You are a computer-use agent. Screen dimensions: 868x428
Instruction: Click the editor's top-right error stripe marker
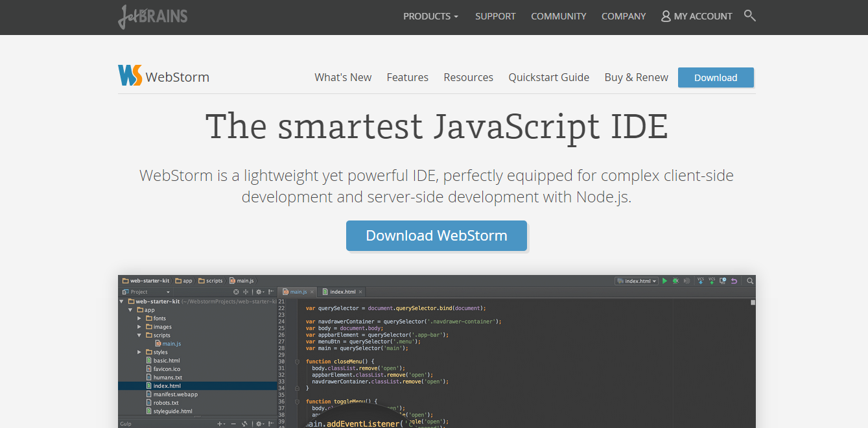(x=753, y=302)
